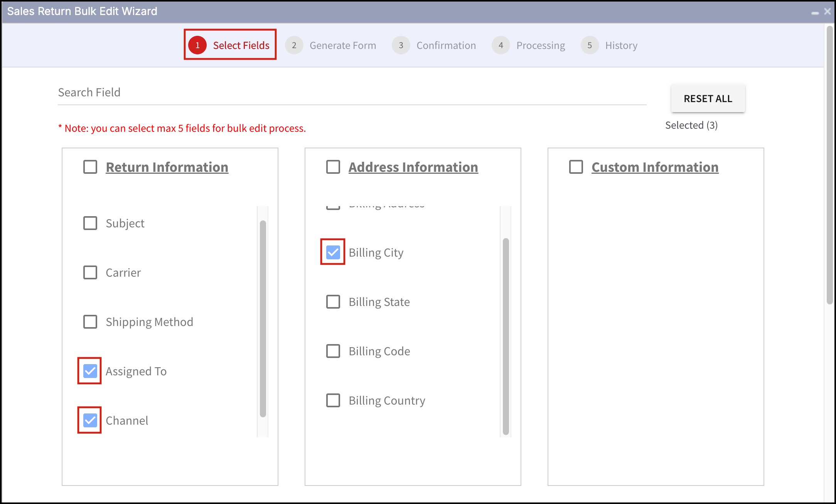This screenshot has height=504, width=836.
Task: Click the step 1 circle icon
Action: pos(197,45)
